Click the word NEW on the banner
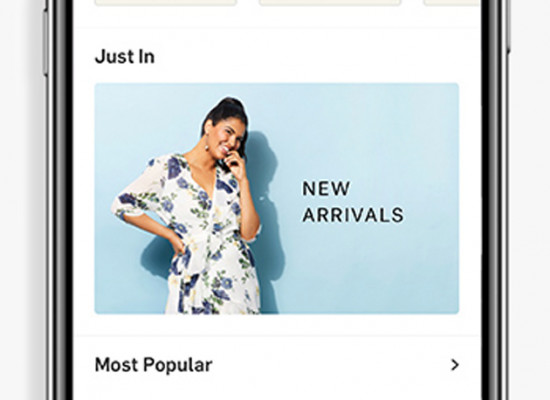Viewport: 550px width, 400px height. point(326,188)
